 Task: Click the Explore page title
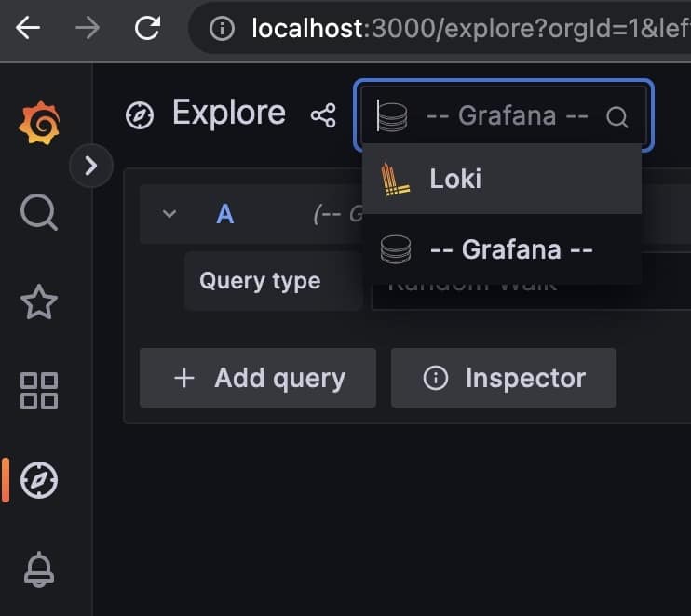coord(229,114)
